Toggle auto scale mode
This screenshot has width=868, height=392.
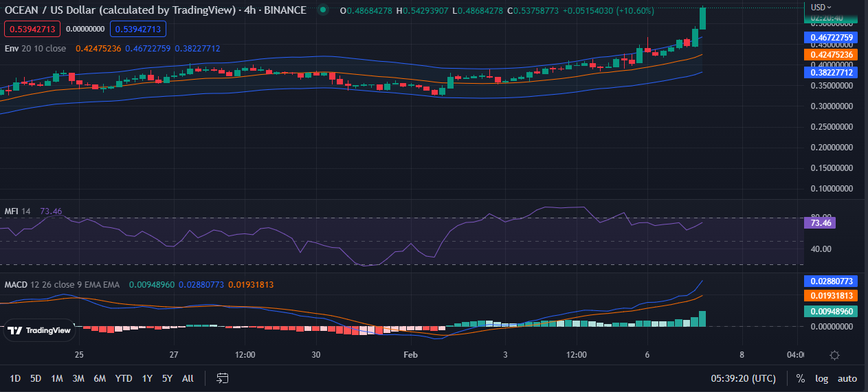847,378
